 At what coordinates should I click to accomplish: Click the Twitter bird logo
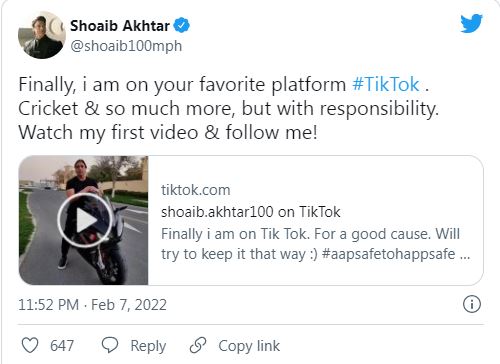pyautogui.click(x=471, y=23)
